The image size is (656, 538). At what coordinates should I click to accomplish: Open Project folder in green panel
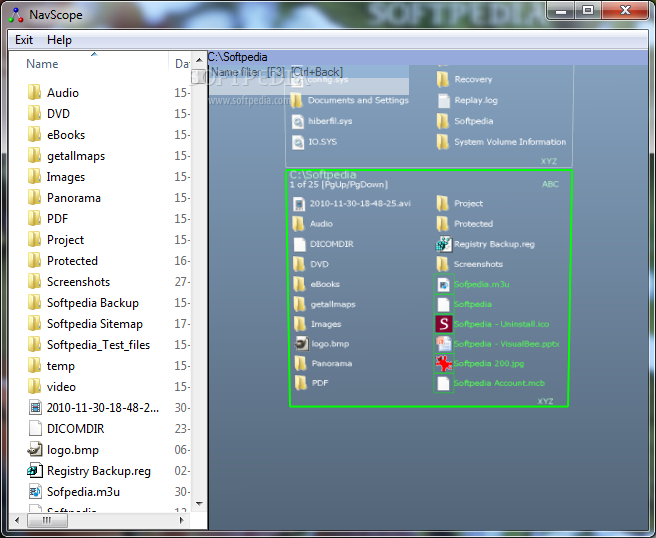(x=459, y=204)
